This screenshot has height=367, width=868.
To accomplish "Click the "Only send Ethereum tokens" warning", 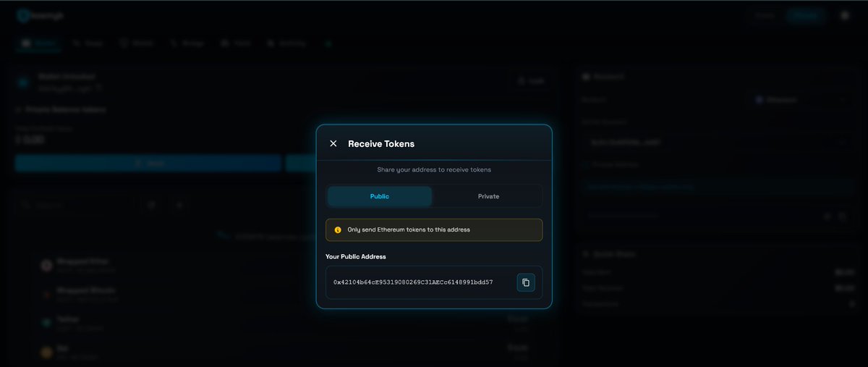I will pyautogui.click(x=434, y=230).
